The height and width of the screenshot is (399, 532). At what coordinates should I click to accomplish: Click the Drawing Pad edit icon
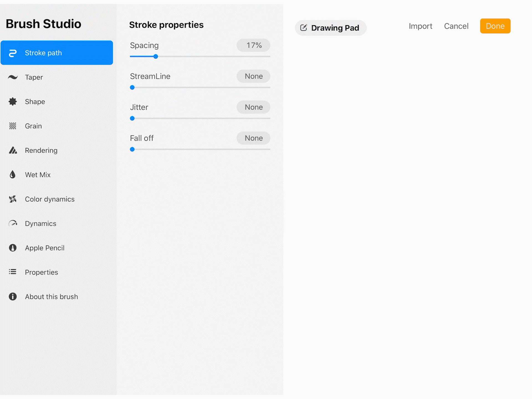(304, 27)
